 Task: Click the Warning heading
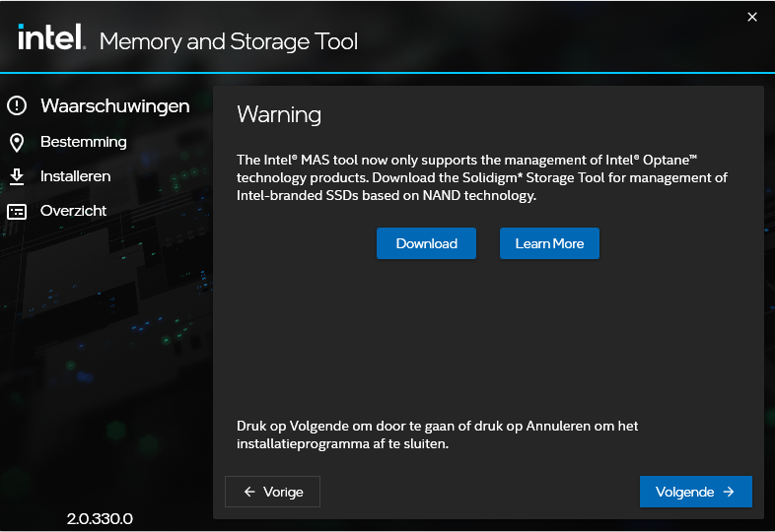pos(279,114)
